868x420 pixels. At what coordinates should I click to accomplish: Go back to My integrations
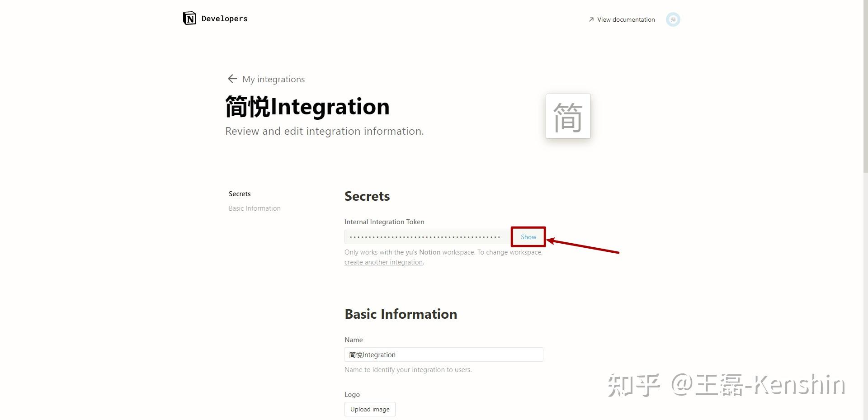(x=274, y=79)
